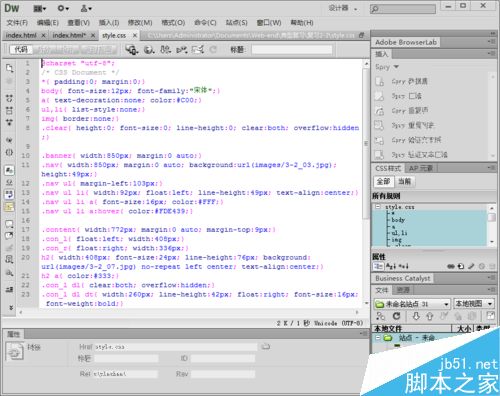Browse for Href file with folder icon
The image size is (500, 396).
tap(265, 347)
